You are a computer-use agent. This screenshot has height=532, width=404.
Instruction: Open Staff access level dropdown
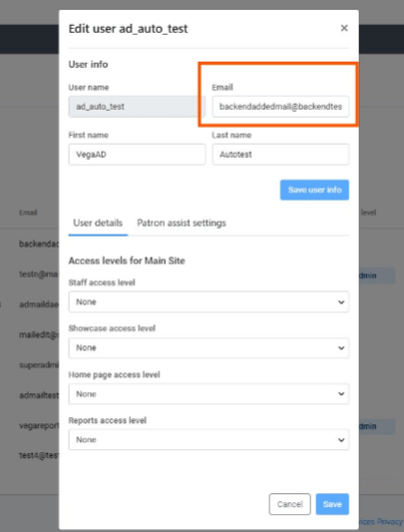[208, 301]
